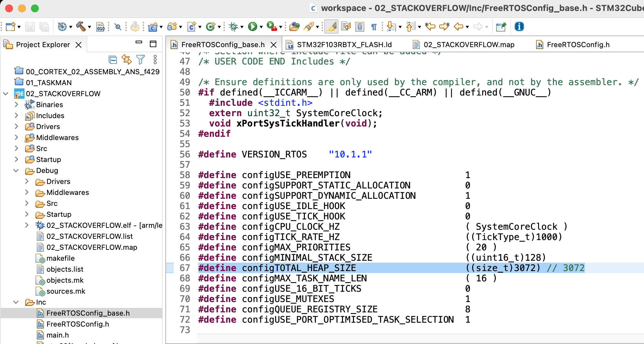Open the Project Explorer View Menu dots
The image size is (644, 344).
pyautogui.click(x=155, y=59)
